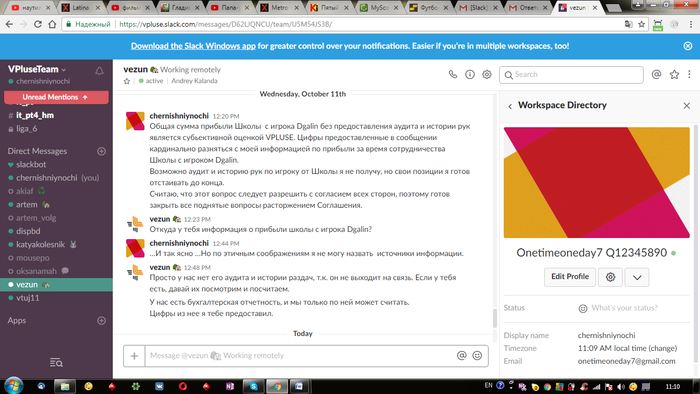
Task: Click Edit Profile button
Action: (570, 277)
